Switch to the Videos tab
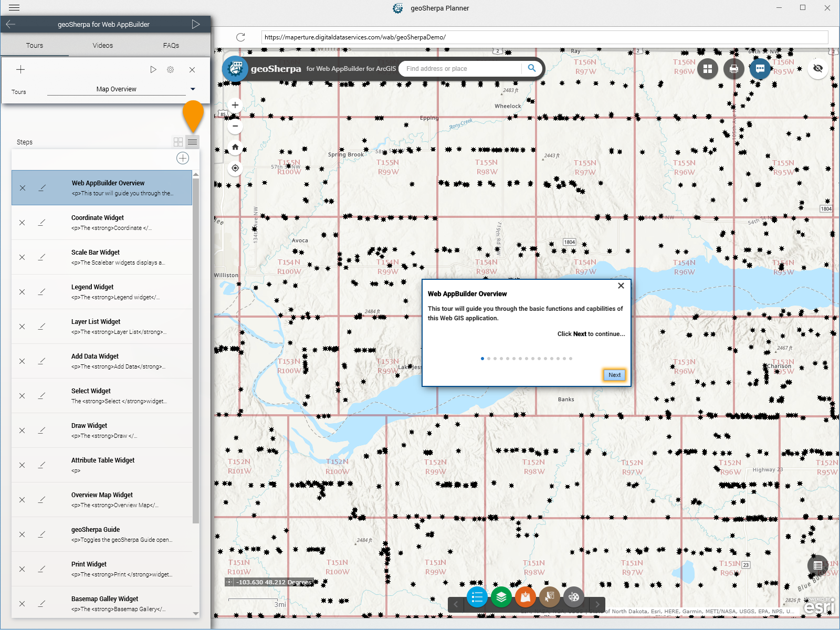840x630 pixels. click(103, 46)
